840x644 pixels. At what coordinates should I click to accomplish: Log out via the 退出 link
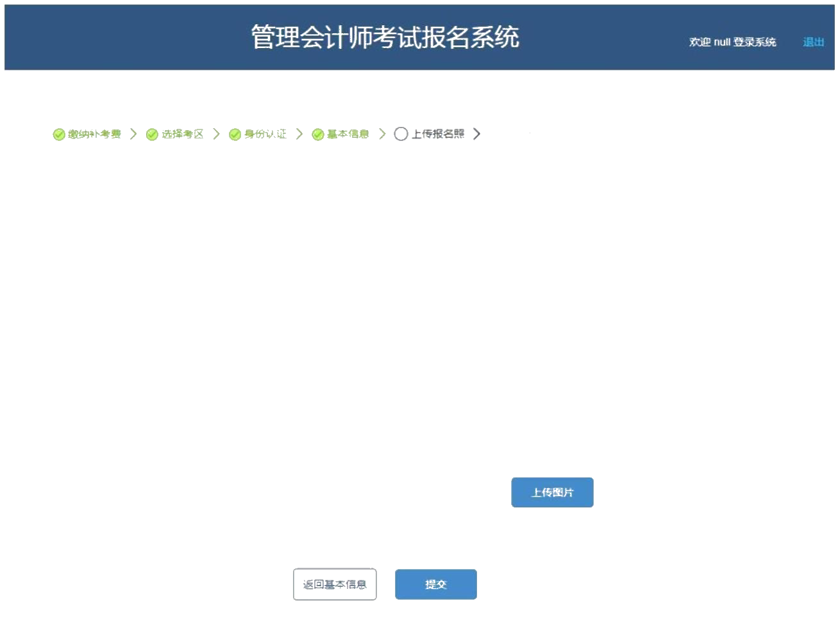(813, 42)
